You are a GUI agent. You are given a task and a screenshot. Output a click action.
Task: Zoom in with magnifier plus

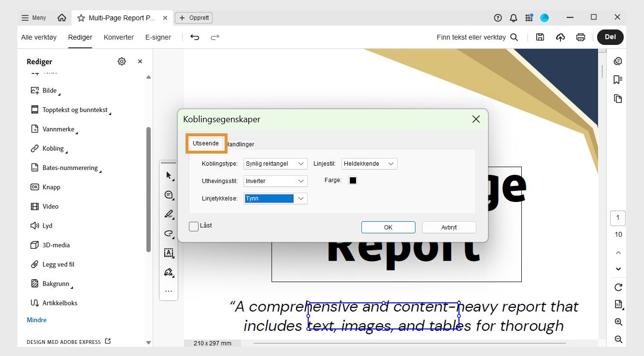[x=618, y=322]
